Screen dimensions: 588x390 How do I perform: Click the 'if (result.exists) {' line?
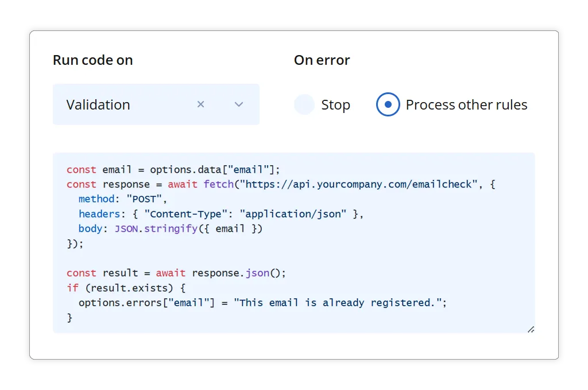(x=126, y=288)
